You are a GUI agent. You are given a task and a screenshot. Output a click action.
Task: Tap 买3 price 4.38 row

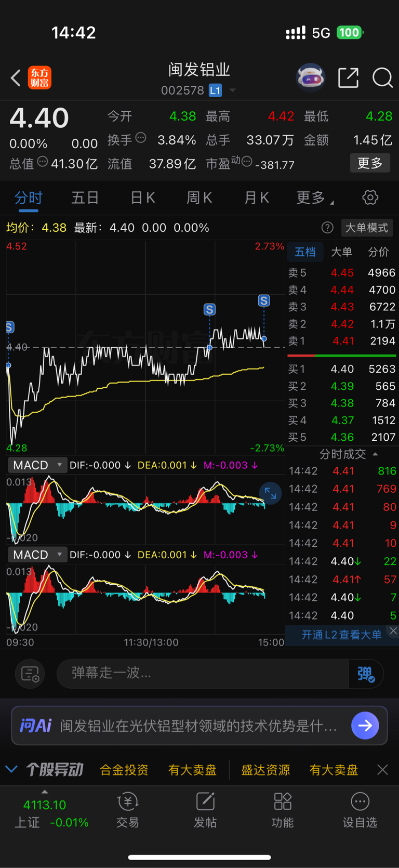coord(342,403)
